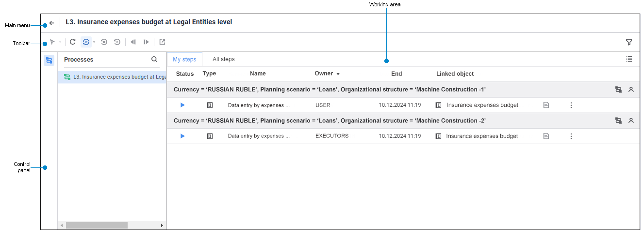Image resolution: width=644 pixels, height=230 pixels.
Task: Click end date in EXECUTORS row
Action: point(400,136)
